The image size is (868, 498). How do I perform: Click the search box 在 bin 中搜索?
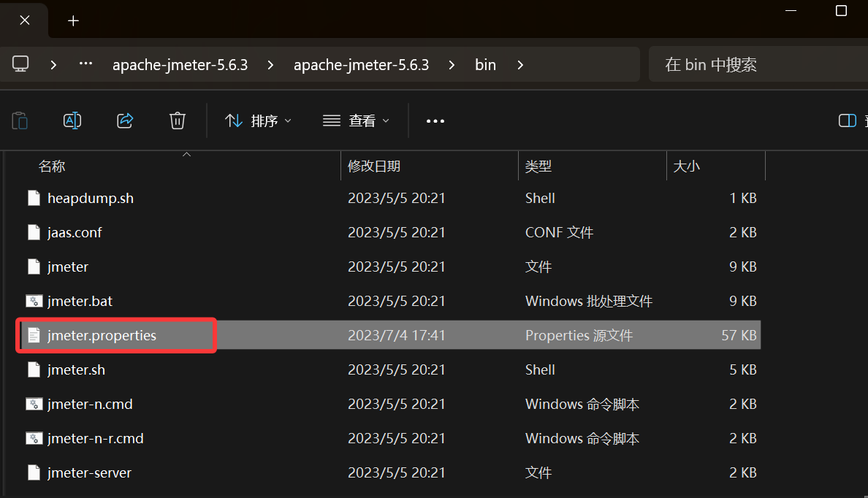(758, 65)
